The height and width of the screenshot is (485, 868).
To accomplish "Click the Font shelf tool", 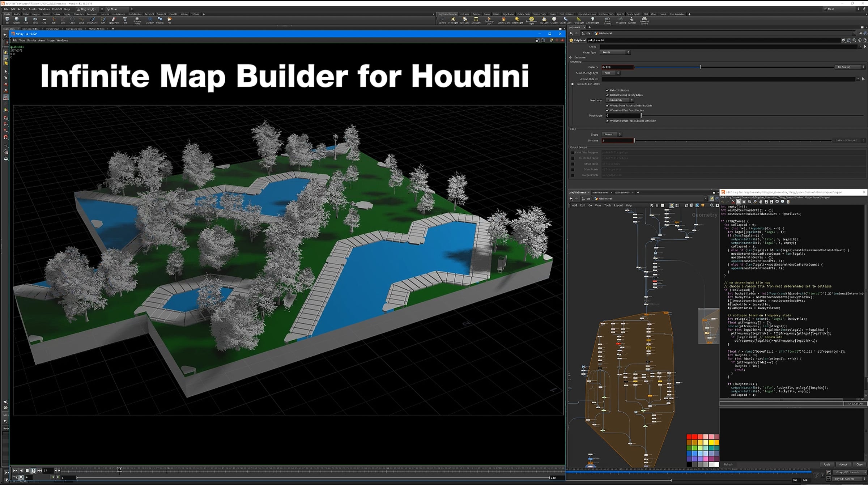I will pos(125,20).
